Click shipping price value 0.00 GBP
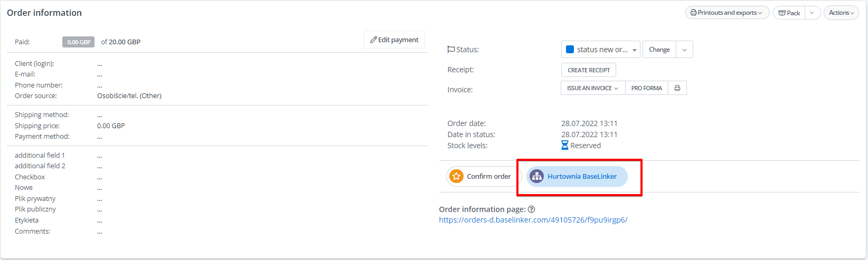 [111, 126]
